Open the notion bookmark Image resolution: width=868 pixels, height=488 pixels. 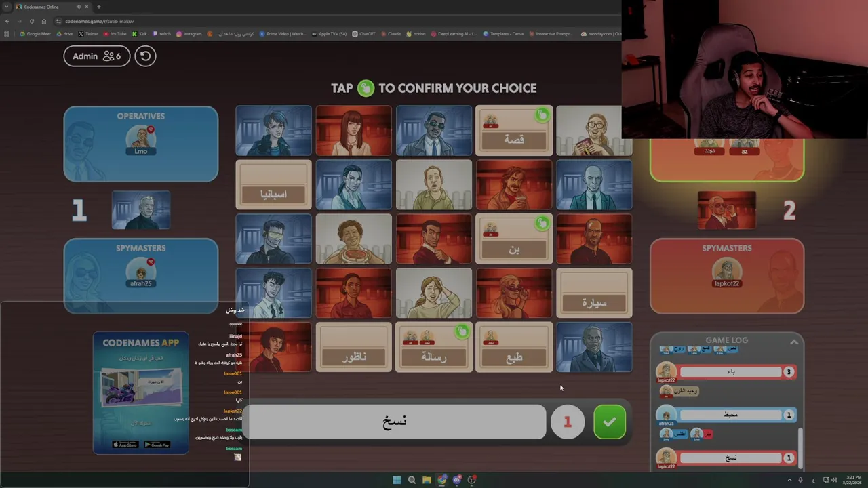tap(416, 34)
